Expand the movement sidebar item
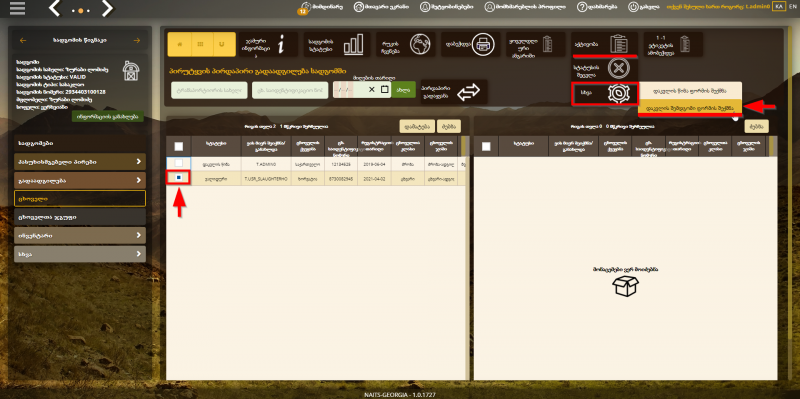 80,181
